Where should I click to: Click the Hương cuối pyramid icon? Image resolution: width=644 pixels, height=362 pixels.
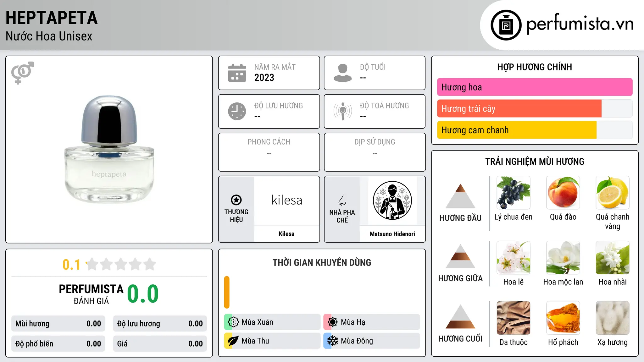click(x=460, y=317)
